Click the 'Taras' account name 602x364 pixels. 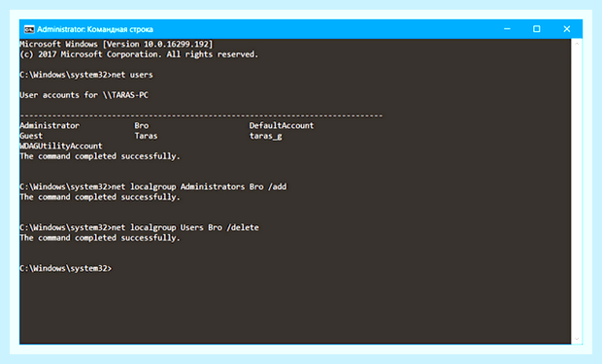point(146,136)
